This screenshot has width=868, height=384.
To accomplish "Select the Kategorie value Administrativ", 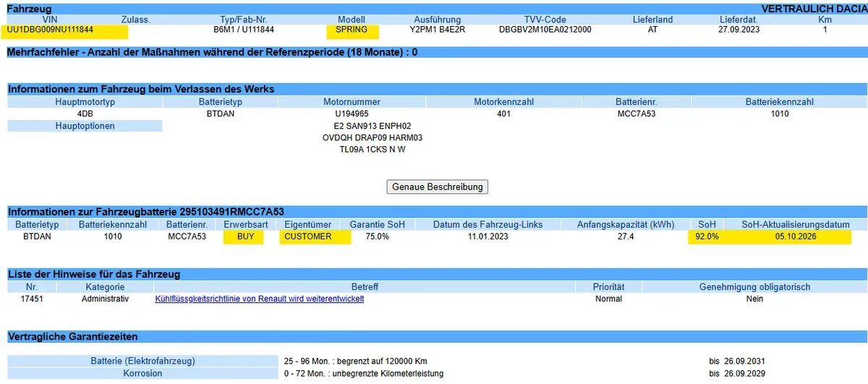I will [x=106, y=299].
